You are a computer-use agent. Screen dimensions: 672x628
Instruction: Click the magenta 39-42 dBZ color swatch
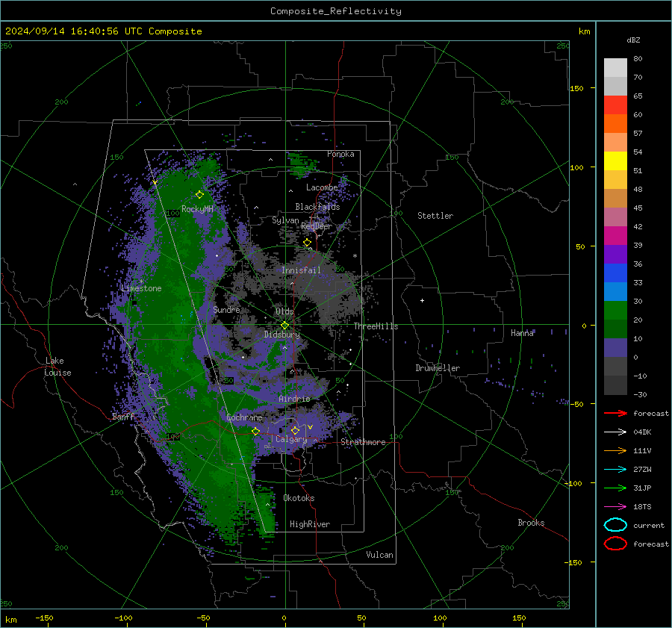point(615,236)
